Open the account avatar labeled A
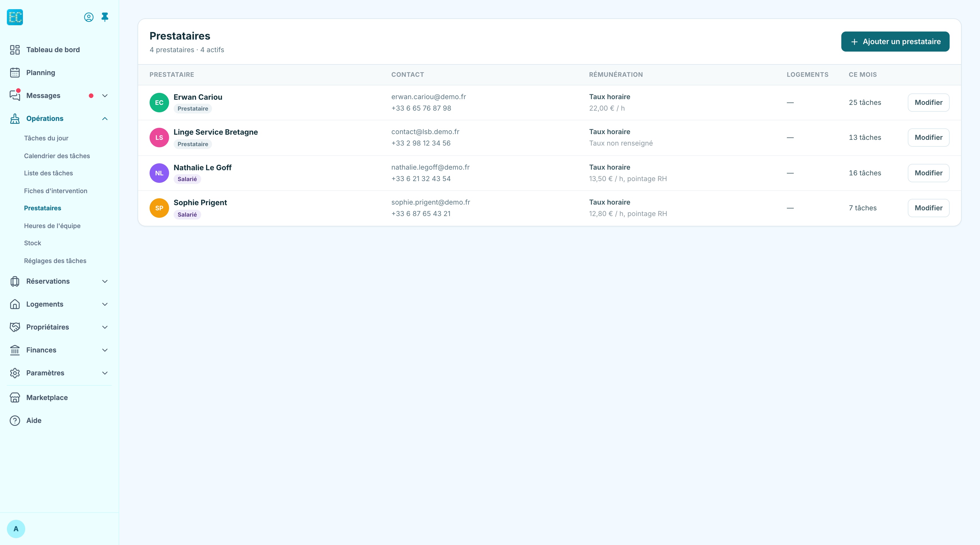 pos(16,529)
